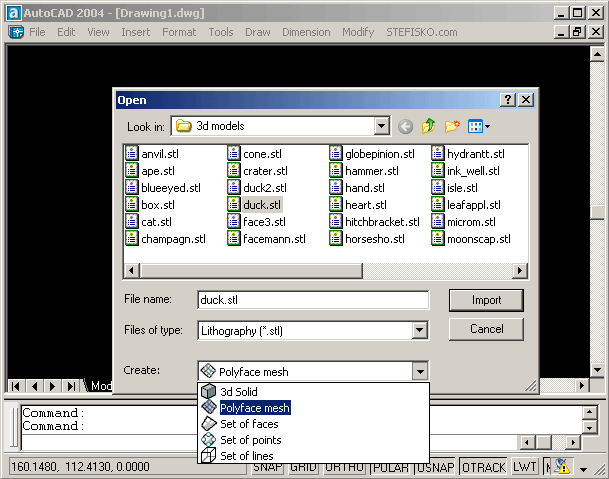Click the AutoCAD document icon in menu bar
609x479 pixels.
point(16,32)
